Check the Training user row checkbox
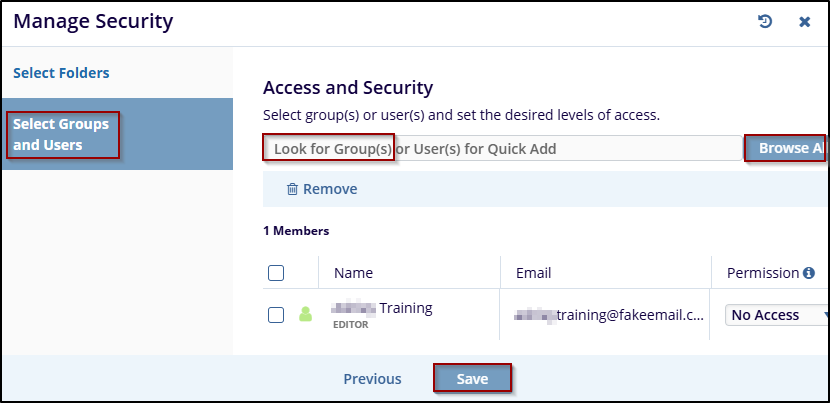The height and width of the screenshot is (403, 830). point(277,315)
